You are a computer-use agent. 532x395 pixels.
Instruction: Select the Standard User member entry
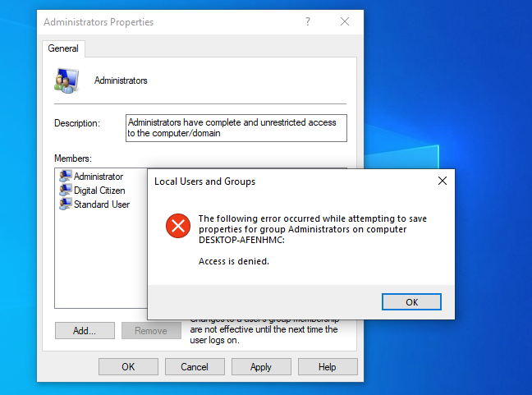(x=102, y=204)
